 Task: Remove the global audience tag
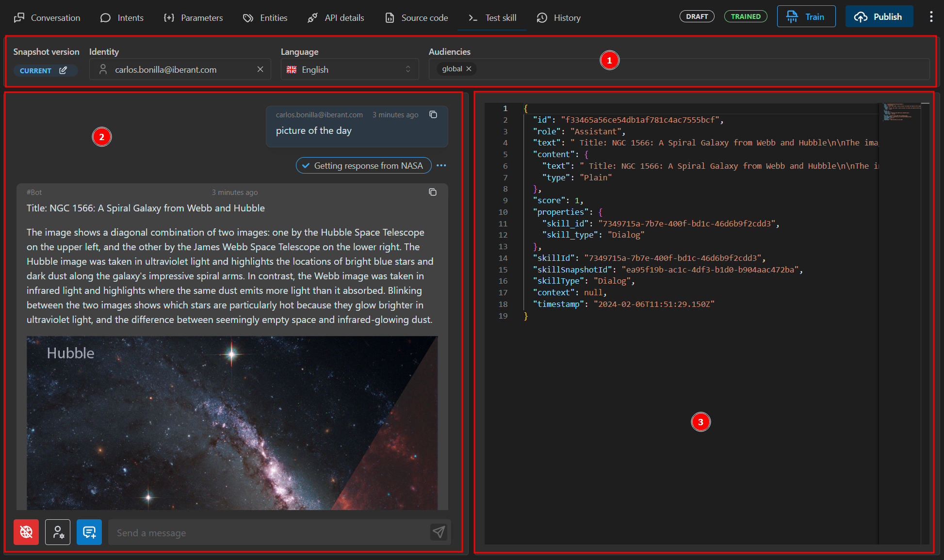pyautogui.click(x=469, y=69)
